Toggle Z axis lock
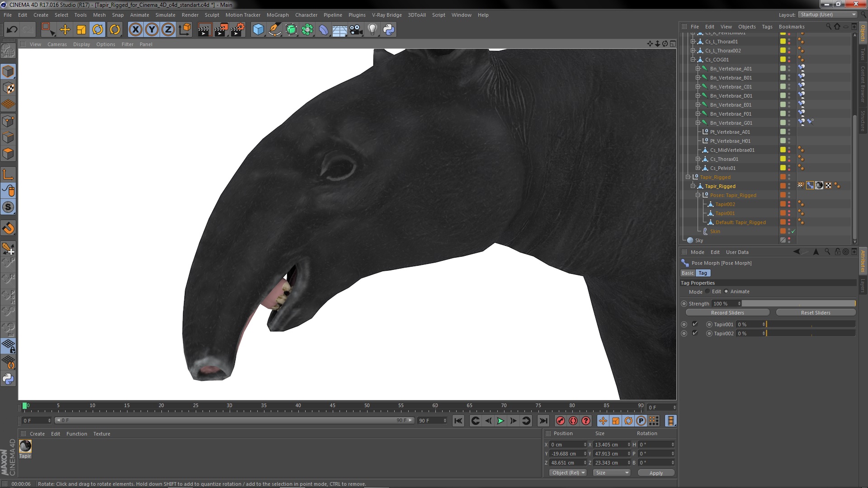This screenshot has height=488, width=868. tap(168, 30)
